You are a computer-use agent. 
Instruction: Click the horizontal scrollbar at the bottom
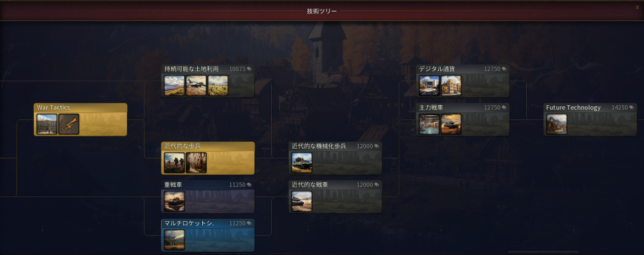pyautogui.click(x=543, y=251)
